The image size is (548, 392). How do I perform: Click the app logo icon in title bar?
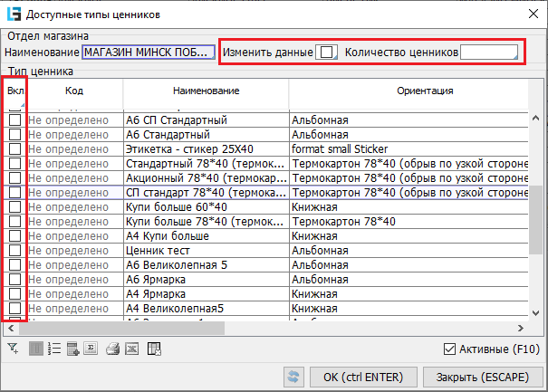pyautogui.click(x=13, y=14)
